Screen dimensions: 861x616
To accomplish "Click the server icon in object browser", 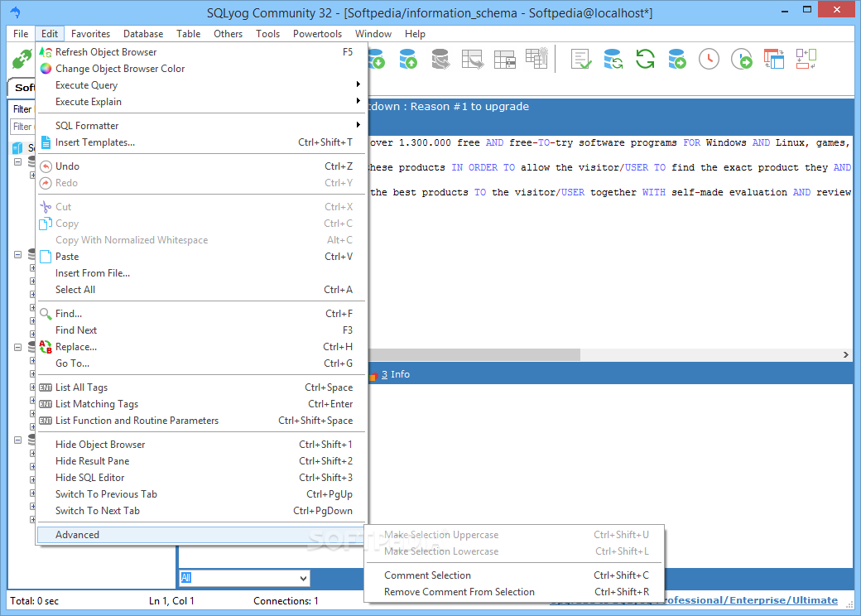I will [18, 147].
